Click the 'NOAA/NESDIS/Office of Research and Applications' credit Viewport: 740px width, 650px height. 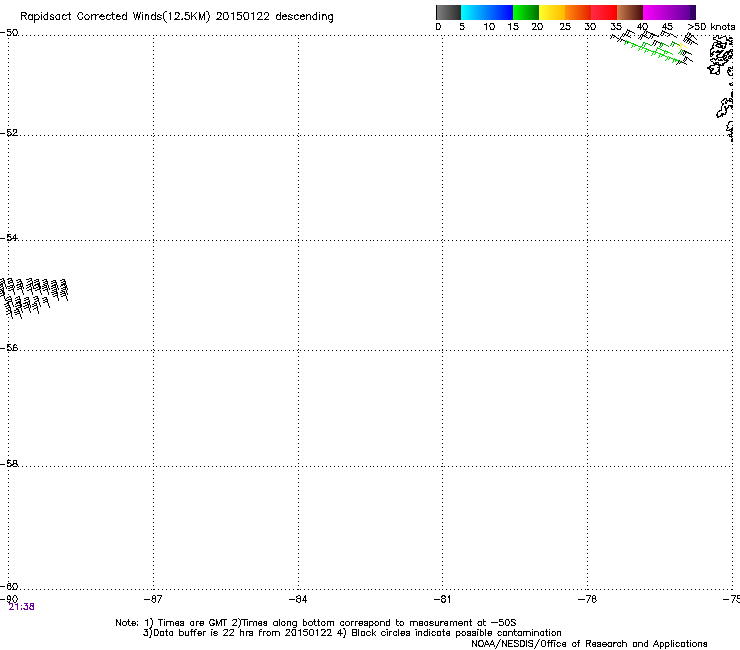click(589, 643)
